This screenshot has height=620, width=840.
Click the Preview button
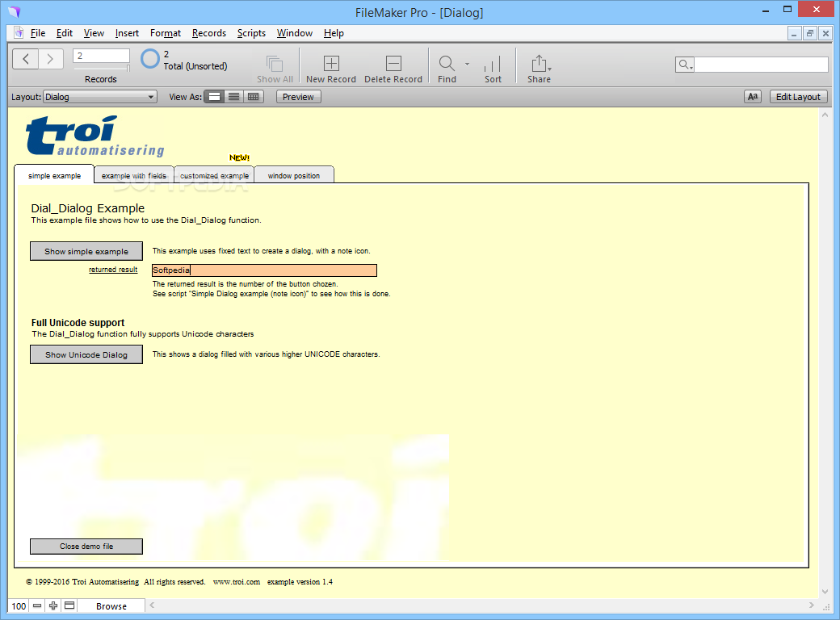point(298,97)
